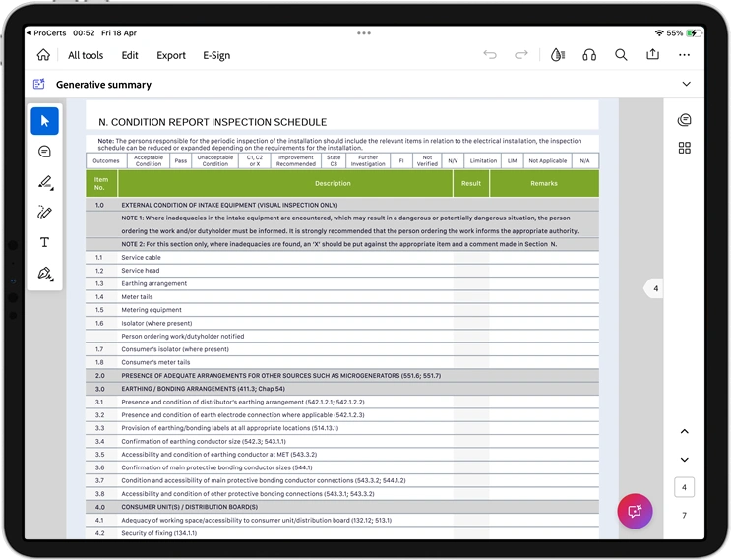Pick the freehand draw tool
Screen dimensions: 731x560
tap(44, 212)
